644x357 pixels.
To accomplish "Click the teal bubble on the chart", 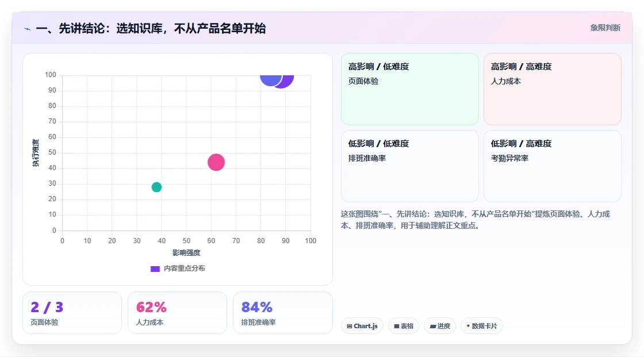I will [x=156, y=187].
